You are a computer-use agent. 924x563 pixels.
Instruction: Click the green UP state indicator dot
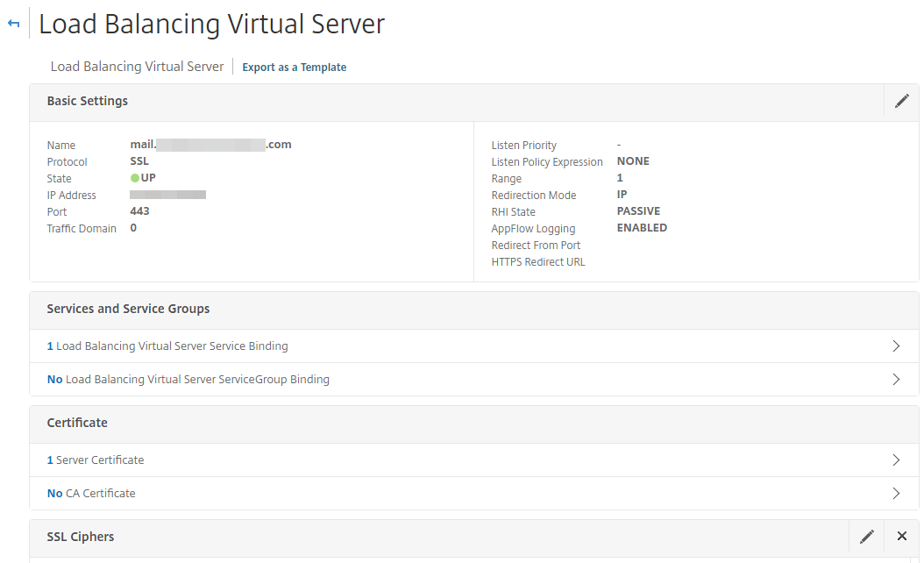pos(135,179)
